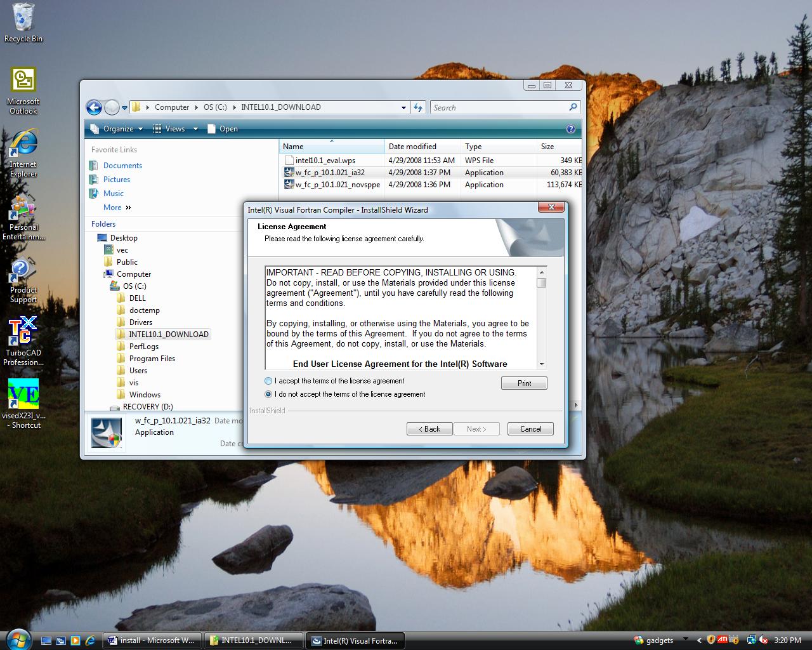Image resolution: width=812 pixels, height=650 pixels.
Task: Click the Windows Security alert tray icon
Action: pyautogui.click(x=711, y=640)
